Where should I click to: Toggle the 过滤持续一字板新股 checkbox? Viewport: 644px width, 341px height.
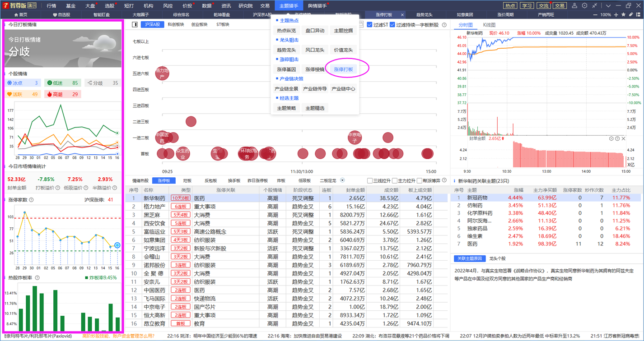pos(392,25)
